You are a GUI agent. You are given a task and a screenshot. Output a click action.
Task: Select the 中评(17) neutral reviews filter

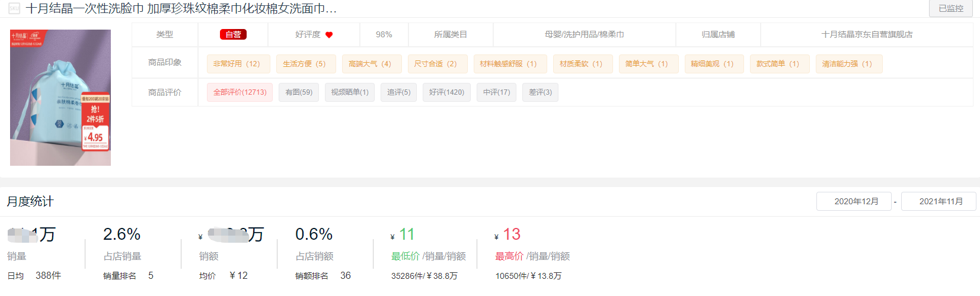496,92
